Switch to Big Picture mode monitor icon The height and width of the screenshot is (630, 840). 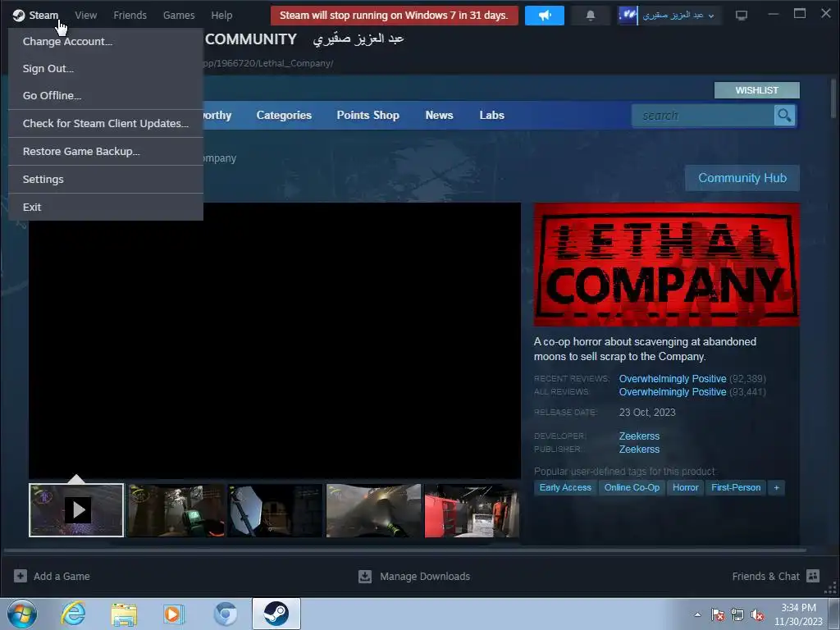pos(742,16)
